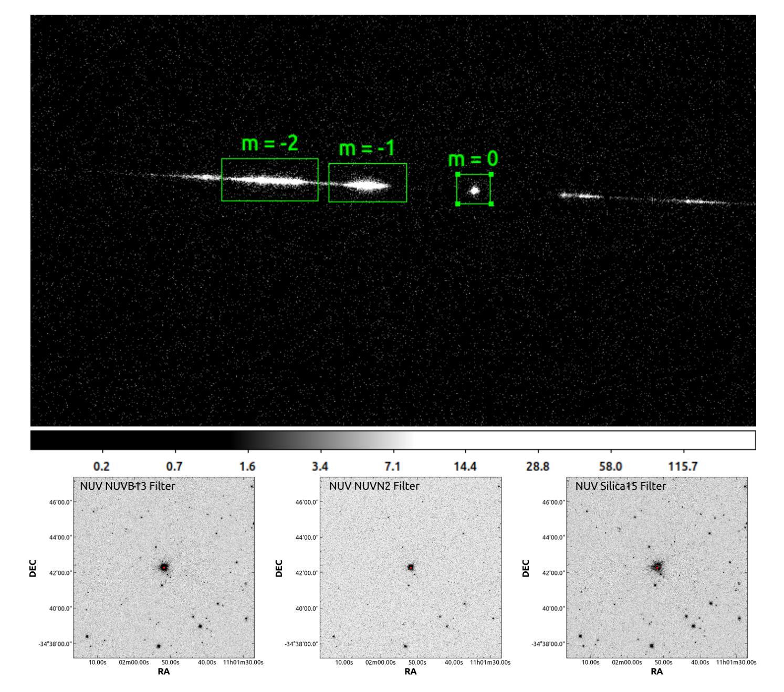This screenshot has height=692, width=784.
Task: Click the red source marker in NUVN2 panel
Action: [x=410, y=567]
